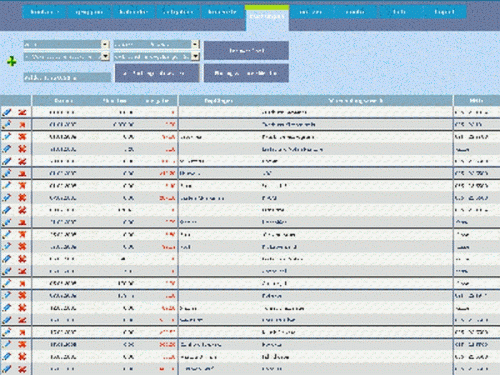Delete the sixth table row entry
Viewport: 500px width, 375px height.
pos(22,173)
